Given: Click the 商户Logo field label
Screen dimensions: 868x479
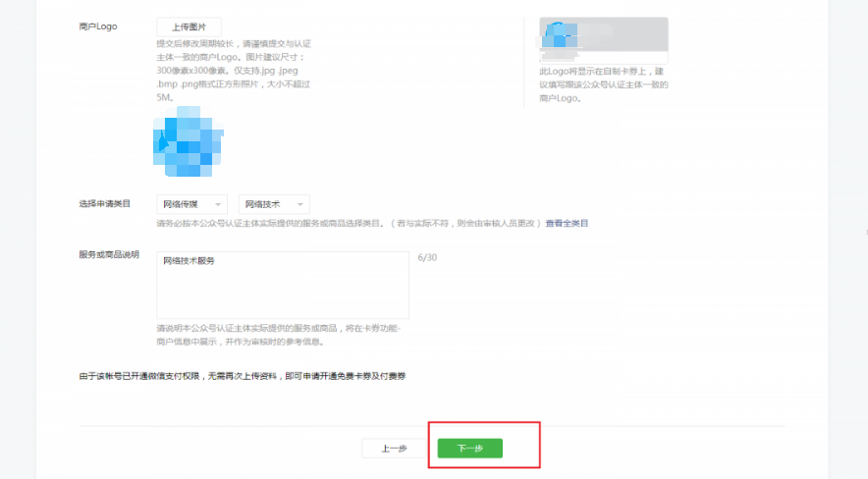Looking at the screenshot, I should [x=97, y=27].
